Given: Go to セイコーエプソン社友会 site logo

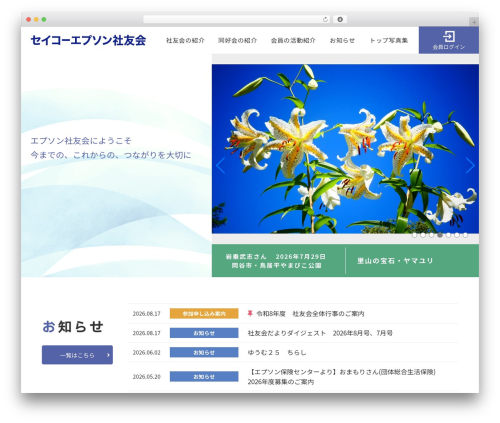Looking at the screenshot, I should 88,40.
